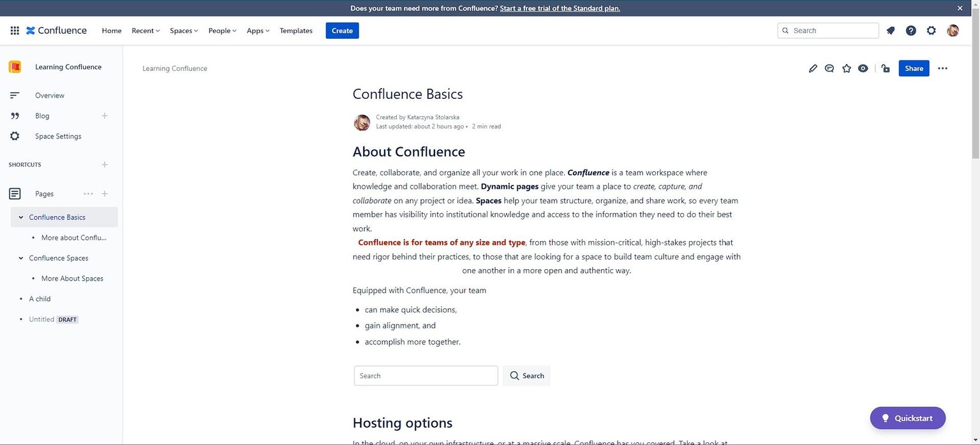The width and height of the screenshot is (980, 445).
Task: Click the Standard plan free trial link
Action: click(x=560, y=8)
